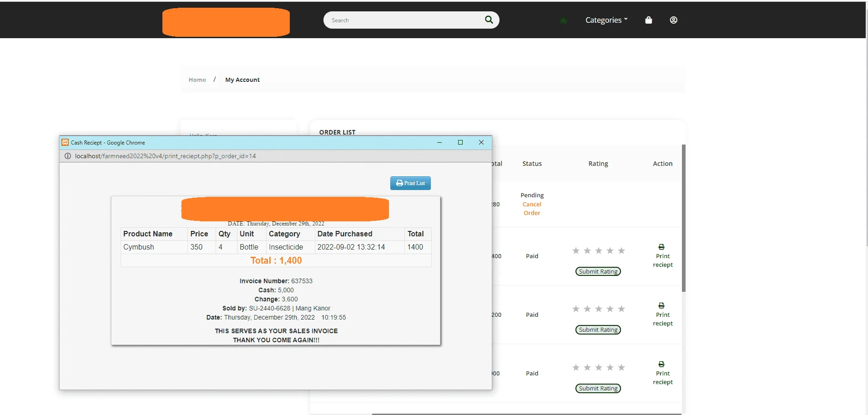Click the search magnifier icon in header

pyautogui.click(x=489, y=20)
